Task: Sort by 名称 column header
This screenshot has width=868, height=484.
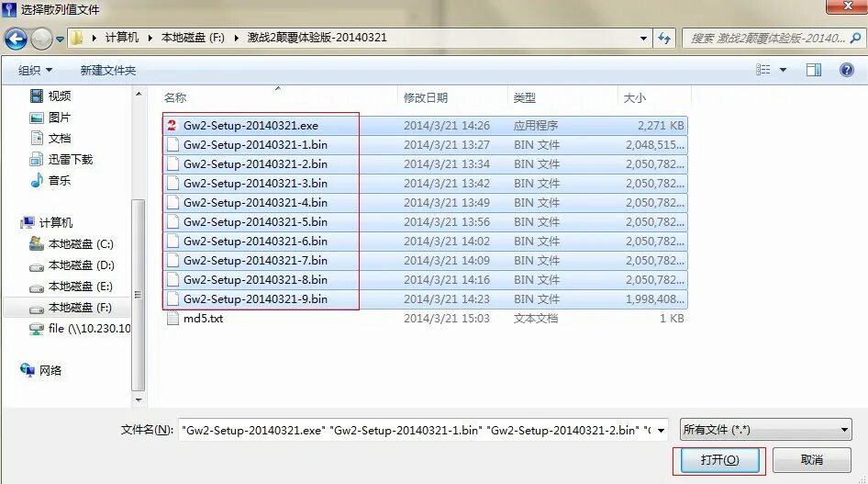Action: [175, 97]
